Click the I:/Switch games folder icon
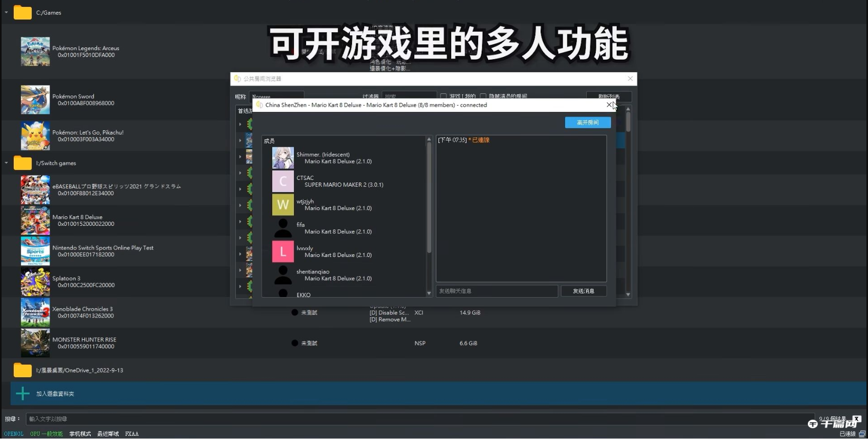Screen dimensions: 868x439 23,163
